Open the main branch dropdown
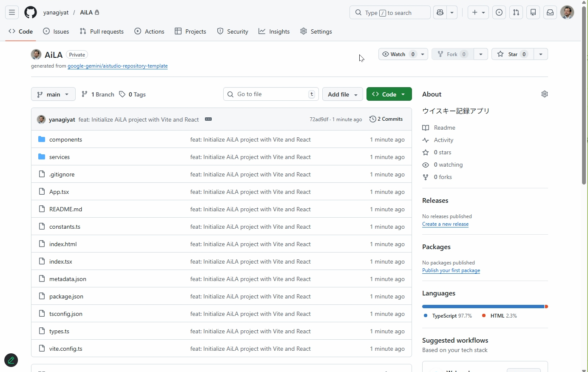Viewport: 588px width, 372px height. 53,94
